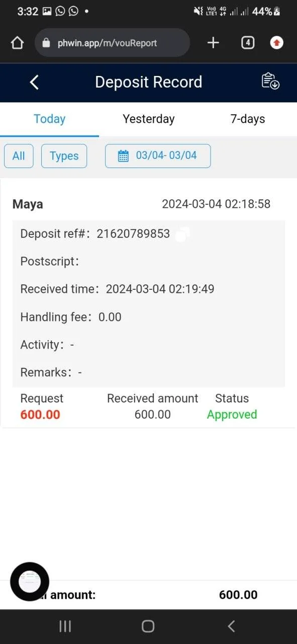The image size is (297, 644).
Task: Tap the red upload arrow browser icon
Action: 276,43
